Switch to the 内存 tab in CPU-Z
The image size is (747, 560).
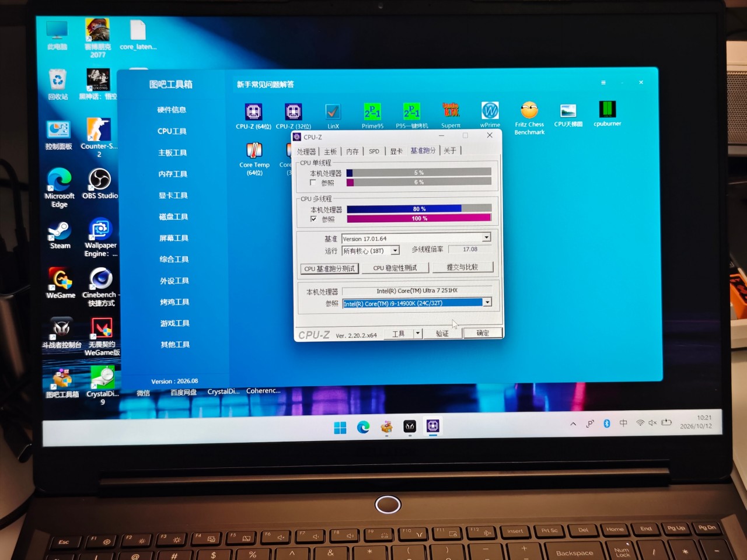352,151
